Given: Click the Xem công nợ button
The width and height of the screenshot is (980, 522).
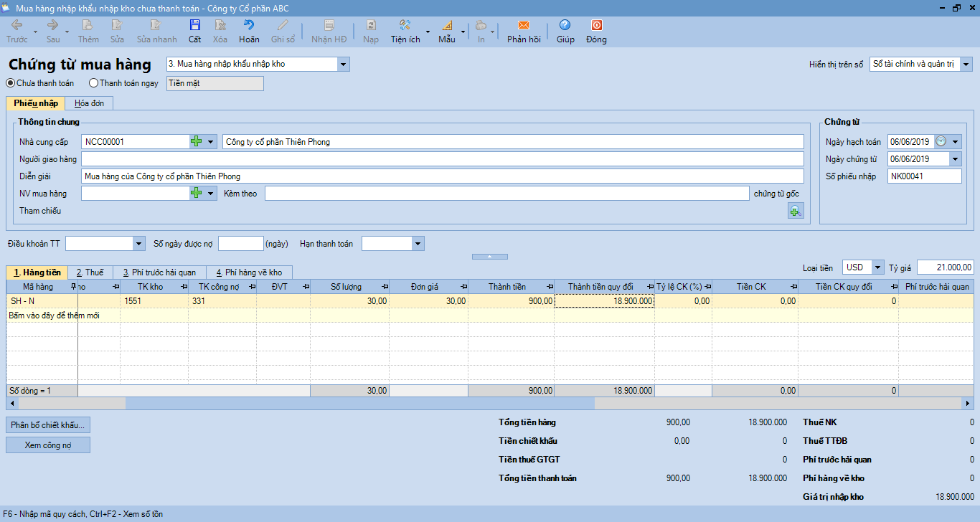Looking at the screenshot, I should [48, 445].
